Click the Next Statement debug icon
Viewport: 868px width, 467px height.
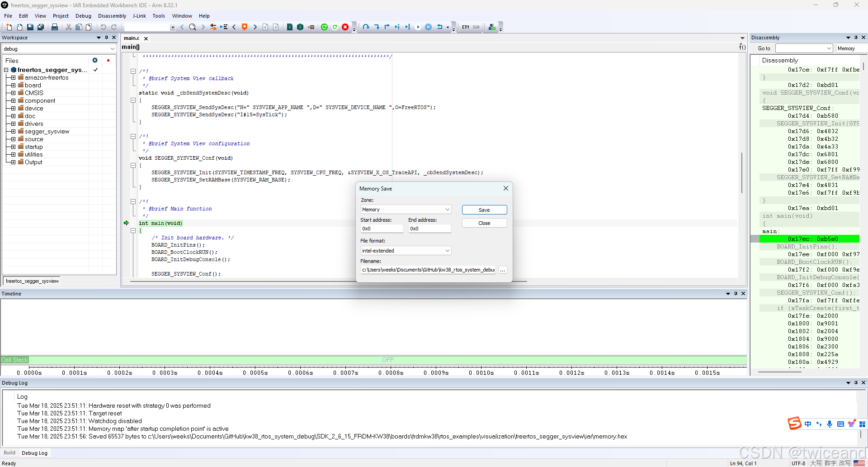397,27
